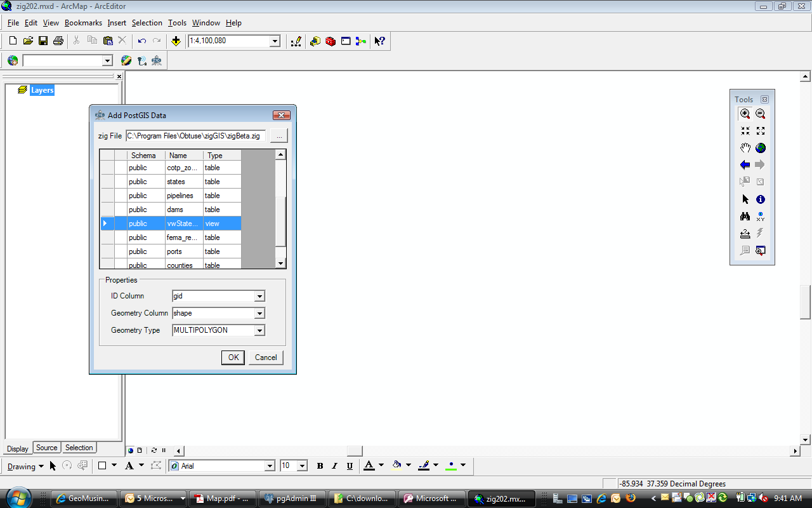Select the Zoom Out tool
The width and height of the screenshot is (812, 508).
point(761,114)
